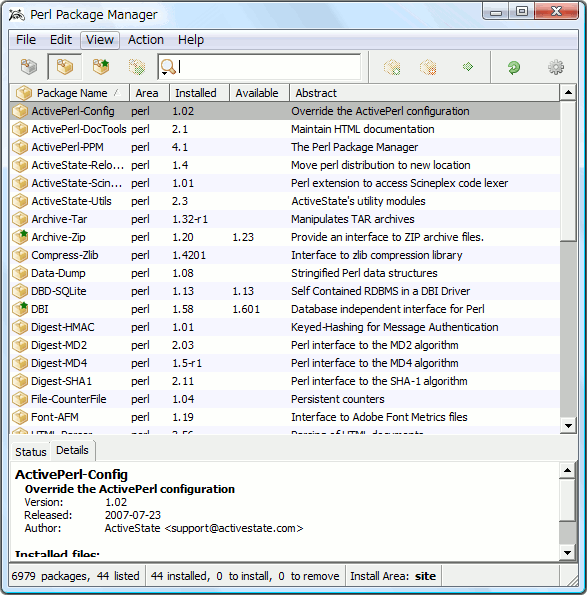Click package list scroll up arrow
587x595 pixels.
[x=568, y=92]
